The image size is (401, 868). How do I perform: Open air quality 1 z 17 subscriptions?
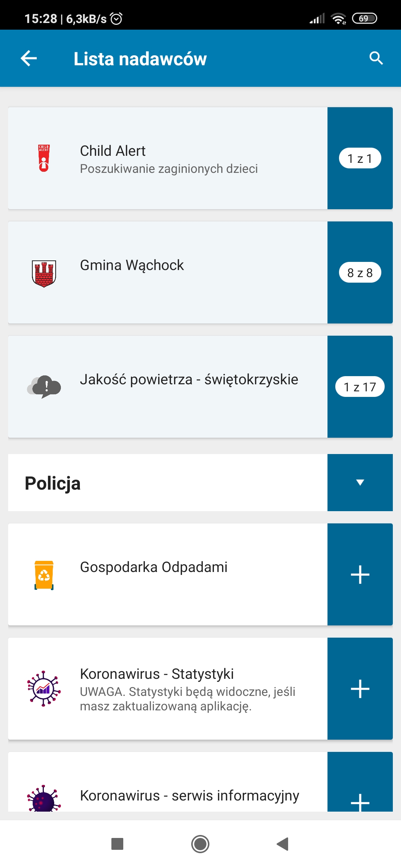[x=360, y=387]
